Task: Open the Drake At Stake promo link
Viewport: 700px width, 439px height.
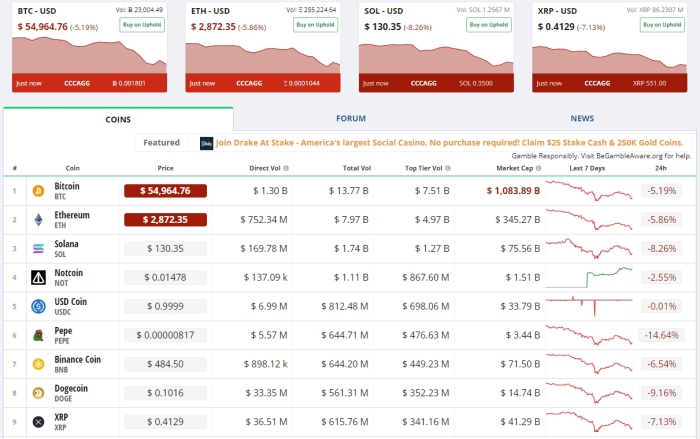Action: tap(448, 143)
